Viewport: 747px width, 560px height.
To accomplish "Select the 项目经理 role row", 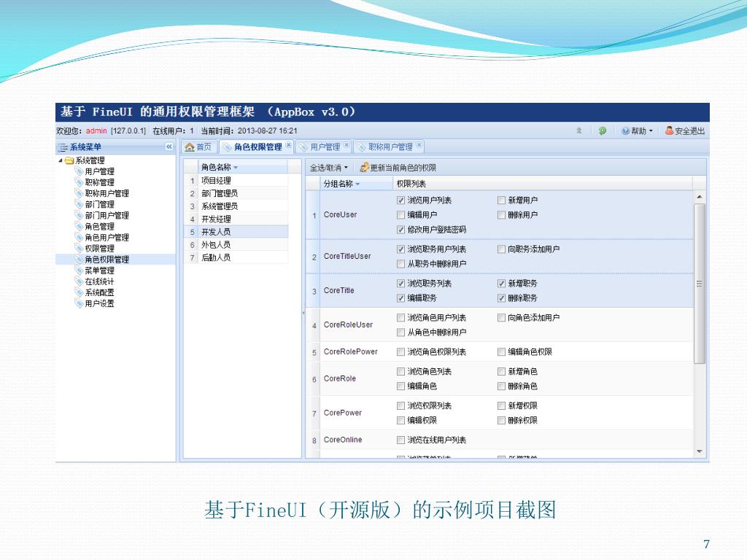I will click(x=236, y=181).
